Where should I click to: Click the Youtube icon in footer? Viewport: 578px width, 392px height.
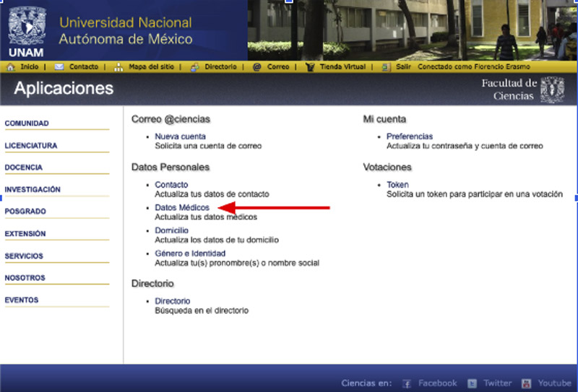tap(527, 383)
